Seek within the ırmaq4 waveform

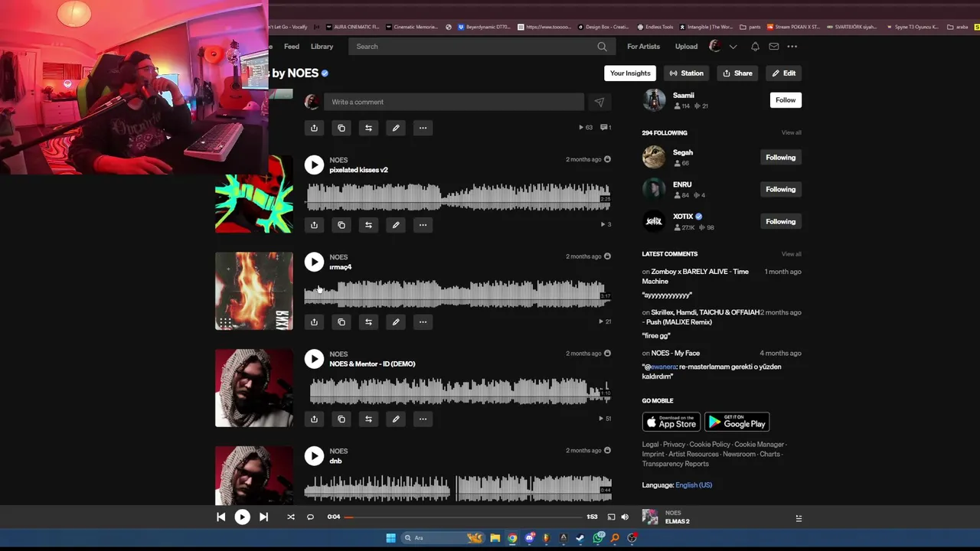[x=458, y=294]
